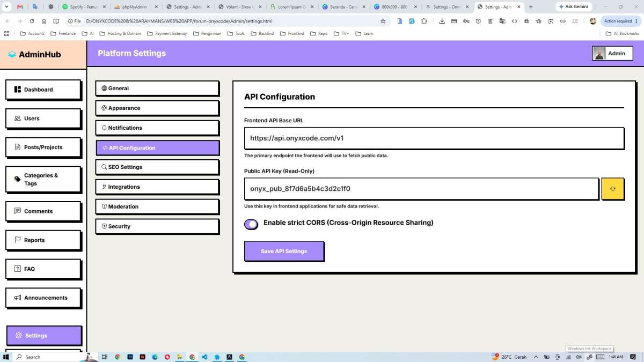Toggle strict CORS switch

pos(251,224)
